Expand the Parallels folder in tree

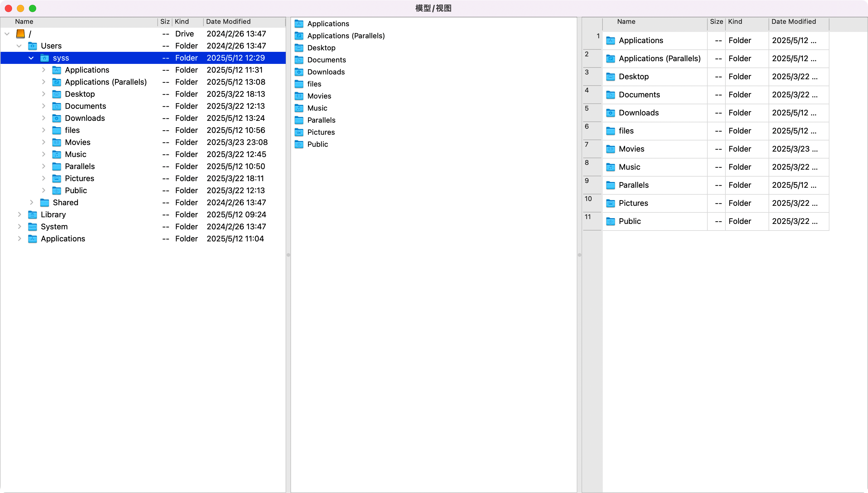tap(43, 166)
